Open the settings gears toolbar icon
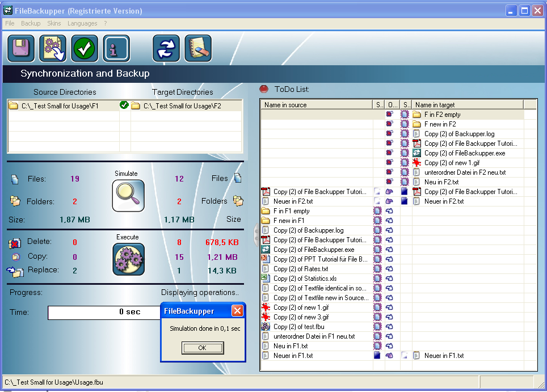 (53, 48)
